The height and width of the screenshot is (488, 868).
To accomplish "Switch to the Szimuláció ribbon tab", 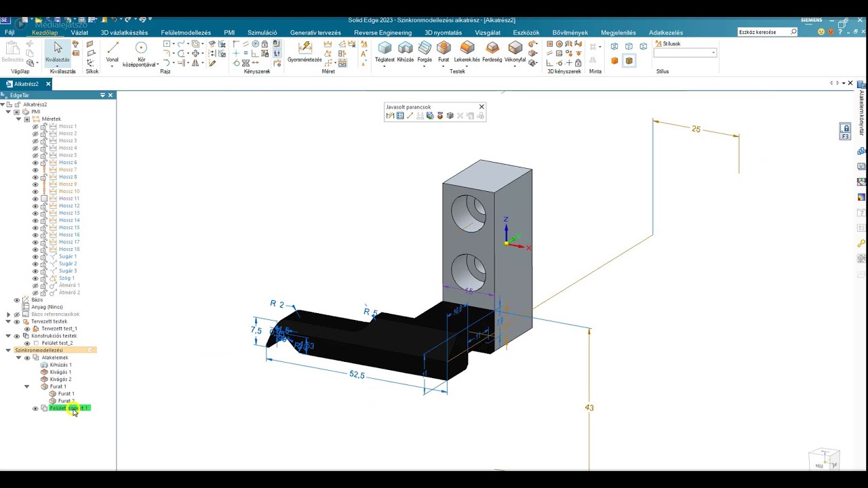I will (262, 33).
